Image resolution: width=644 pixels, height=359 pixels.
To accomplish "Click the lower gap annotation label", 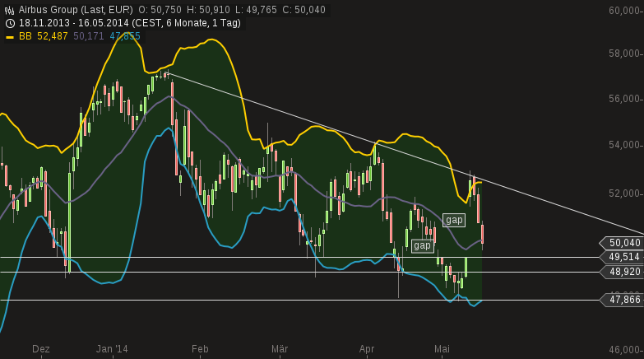I will tap(422, 246).
